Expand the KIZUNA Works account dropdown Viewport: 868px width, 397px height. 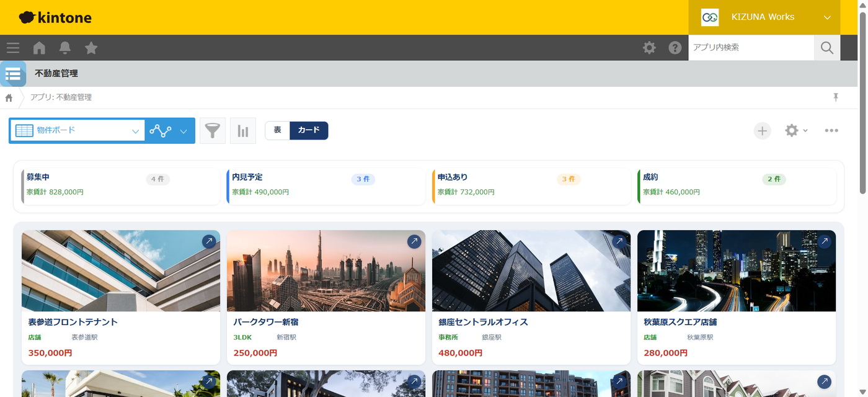tap(827, 17)
